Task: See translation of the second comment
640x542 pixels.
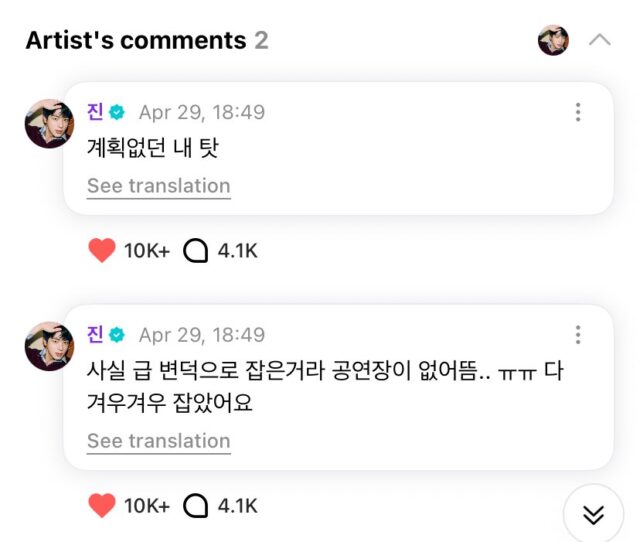Action: pos(158,441)
